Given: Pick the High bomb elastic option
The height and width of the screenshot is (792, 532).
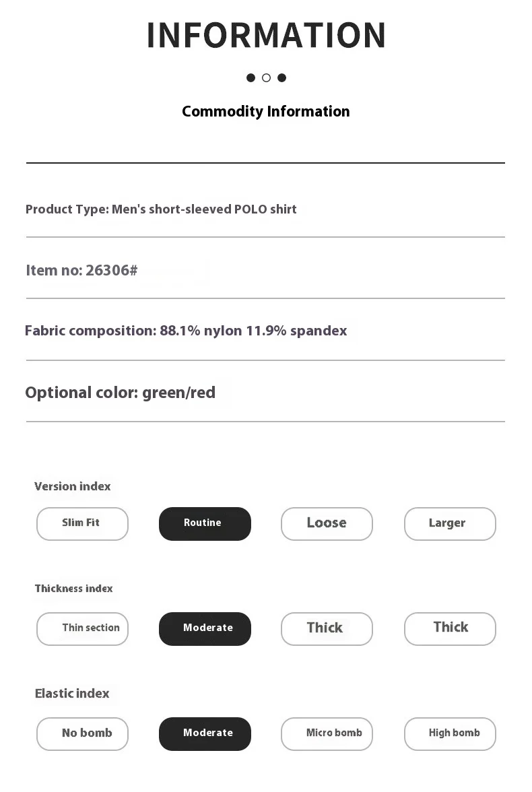Looking at the screenshot, I should point(450,733).
